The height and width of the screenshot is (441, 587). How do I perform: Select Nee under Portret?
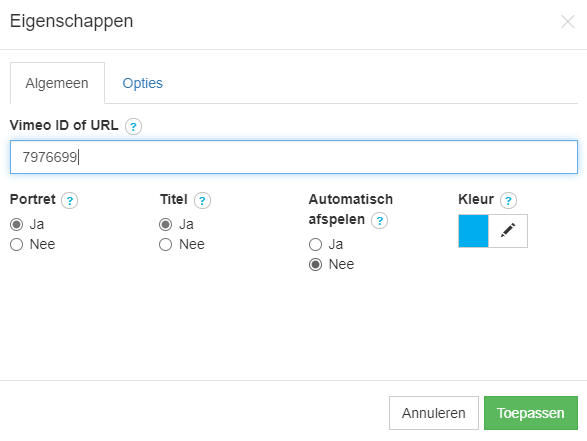[x=16, y=244]
